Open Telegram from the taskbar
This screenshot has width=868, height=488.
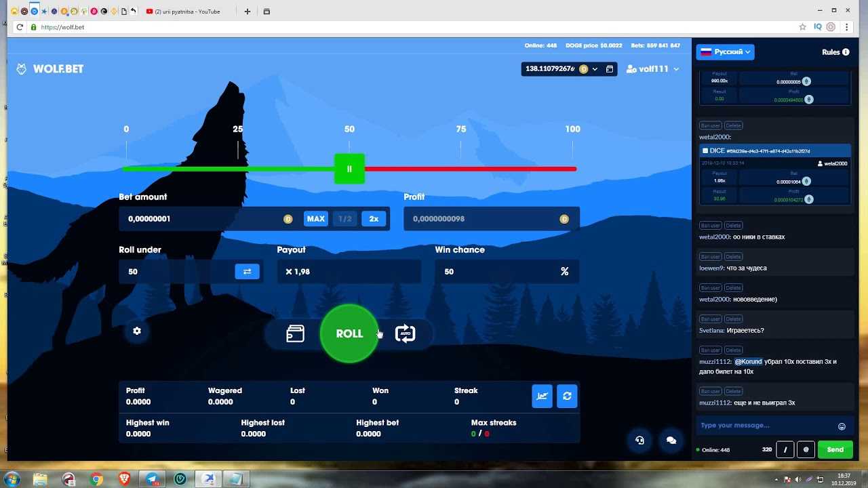tap(152, 479)
